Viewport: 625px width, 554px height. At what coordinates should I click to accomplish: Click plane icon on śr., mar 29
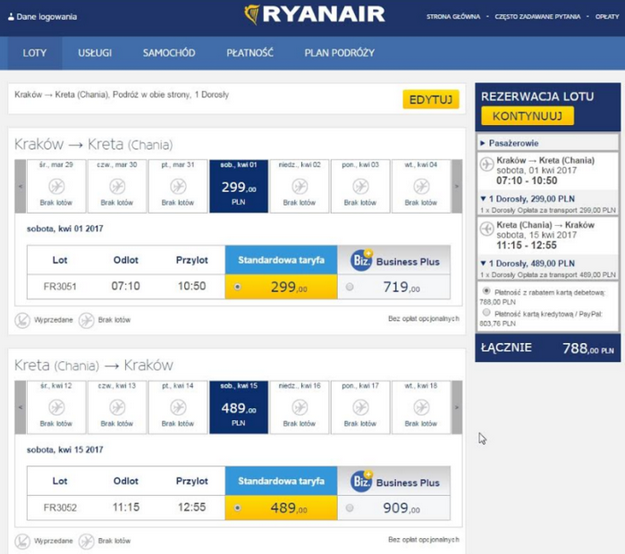tap(56, 186)
